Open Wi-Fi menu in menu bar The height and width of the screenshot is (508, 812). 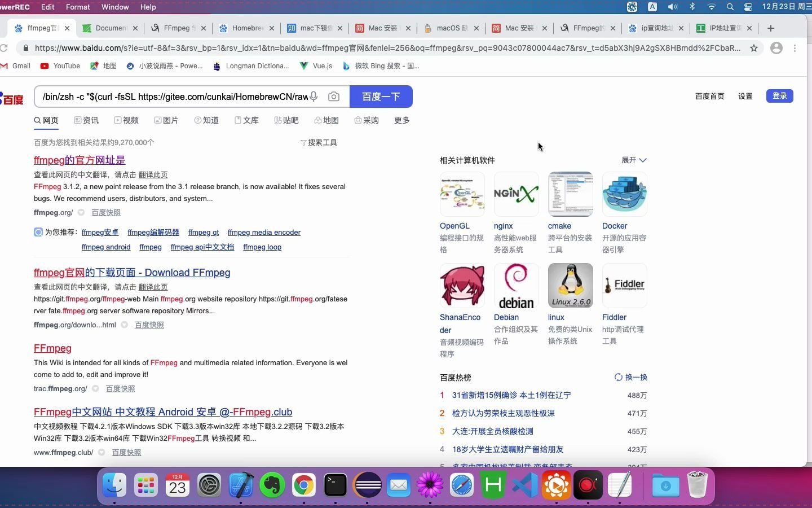pos(712,7)
